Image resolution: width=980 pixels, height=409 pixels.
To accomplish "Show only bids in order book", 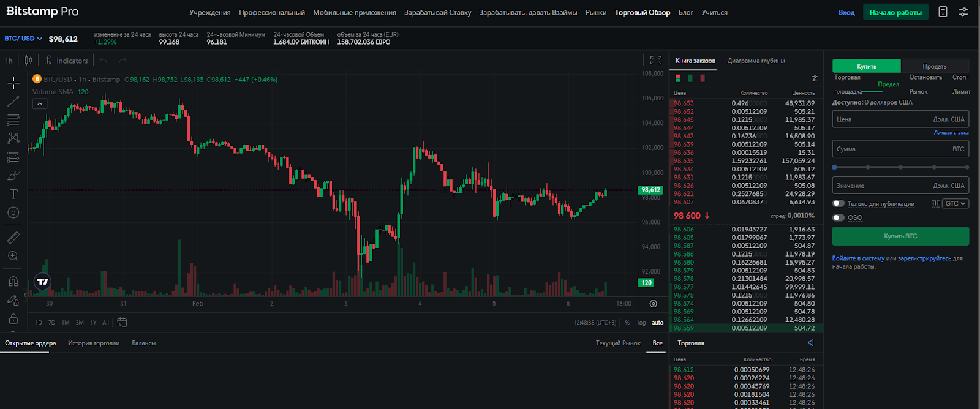I will (x=690, y=78).
